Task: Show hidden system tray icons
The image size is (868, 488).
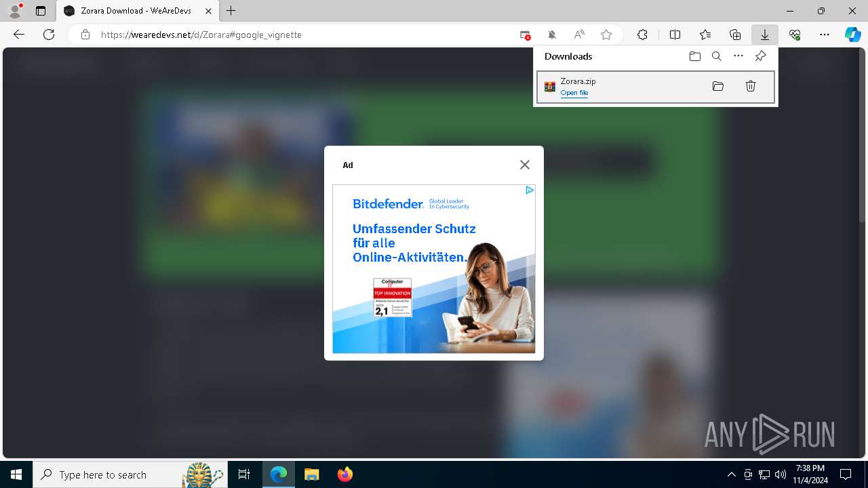Action: click(x=731, y=474)
